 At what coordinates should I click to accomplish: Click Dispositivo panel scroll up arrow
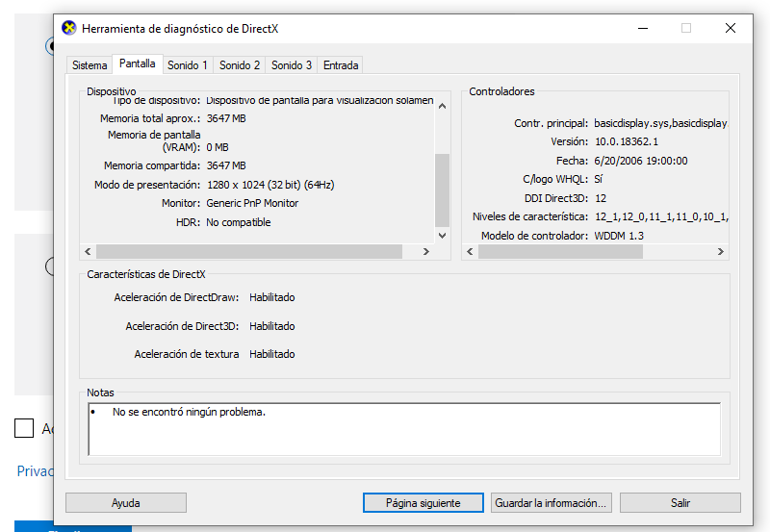click(x=442, y=106)
